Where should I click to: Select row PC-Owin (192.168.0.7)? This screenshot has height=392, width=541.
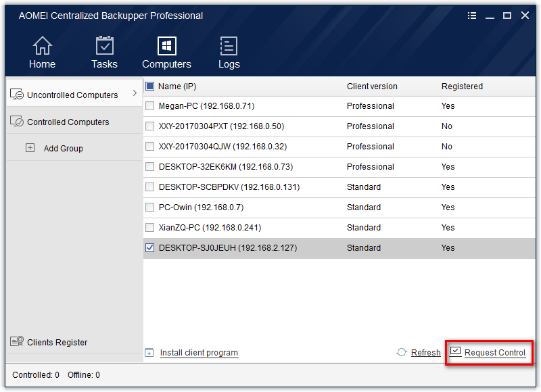[x=339, y=207]
